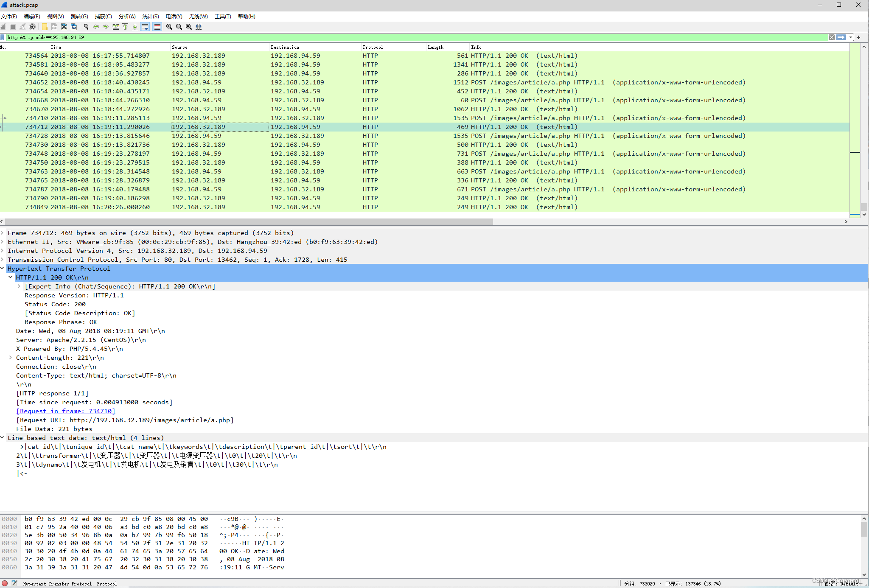
Task: Select packet 734564 row
Action: 424,56
